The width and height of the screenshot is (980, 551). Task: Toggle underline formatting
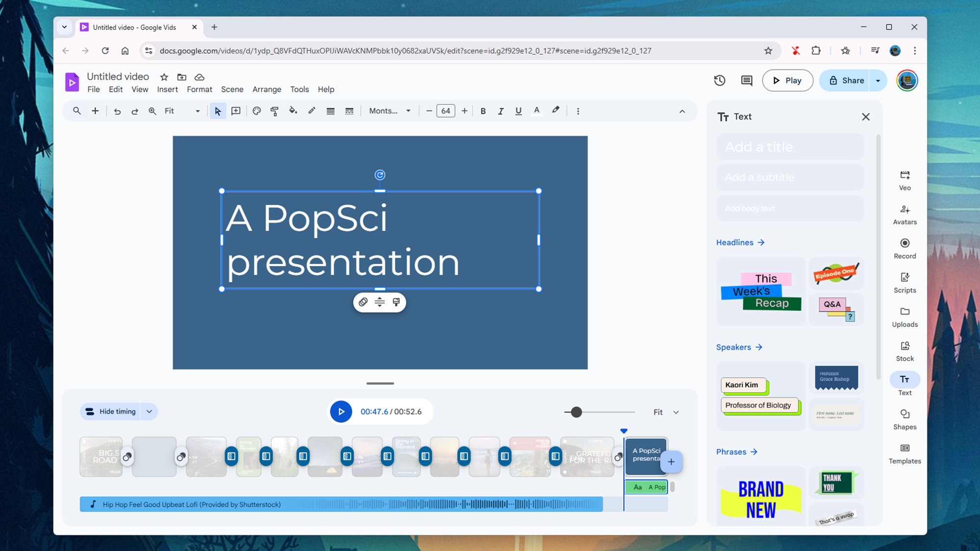pos(518,111)
